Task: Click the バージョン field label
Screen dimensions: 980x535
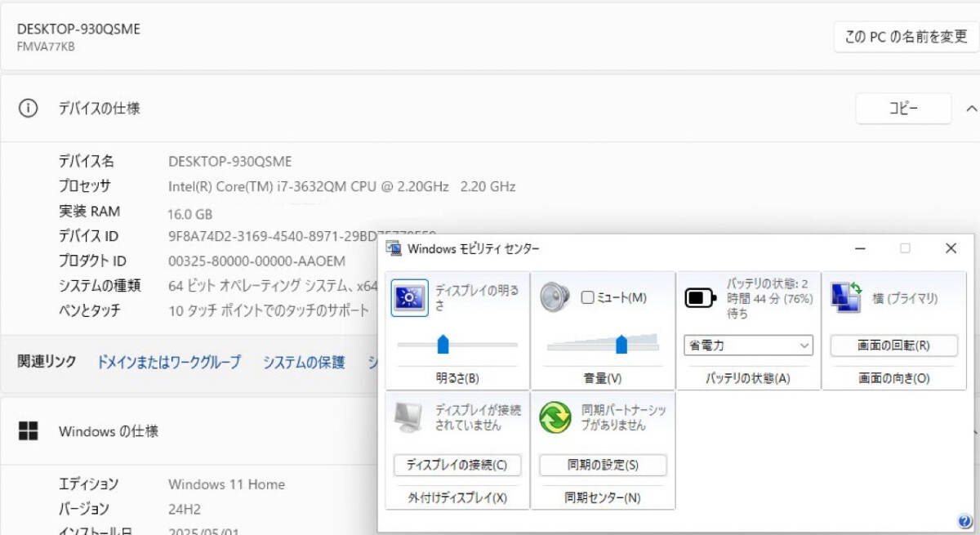Action: 83,509
